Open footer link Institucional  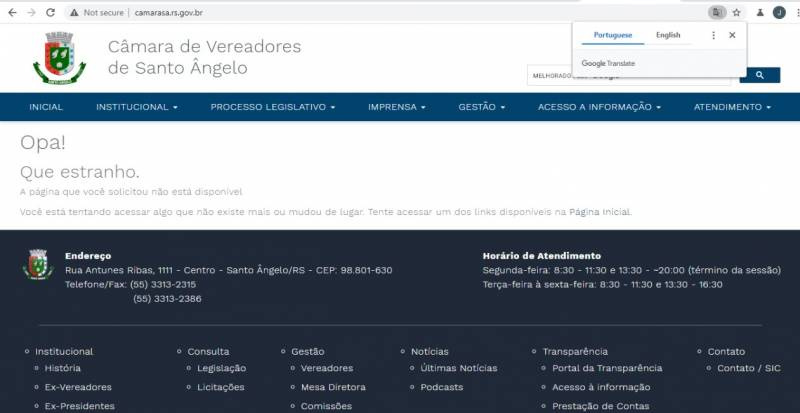(x=64, y=351)
